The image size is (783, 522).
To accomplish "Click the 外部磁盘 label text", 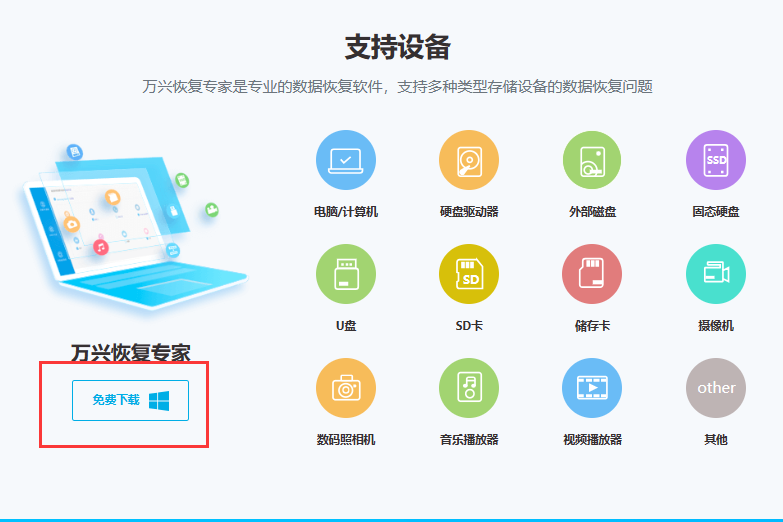I will point(592,212).
